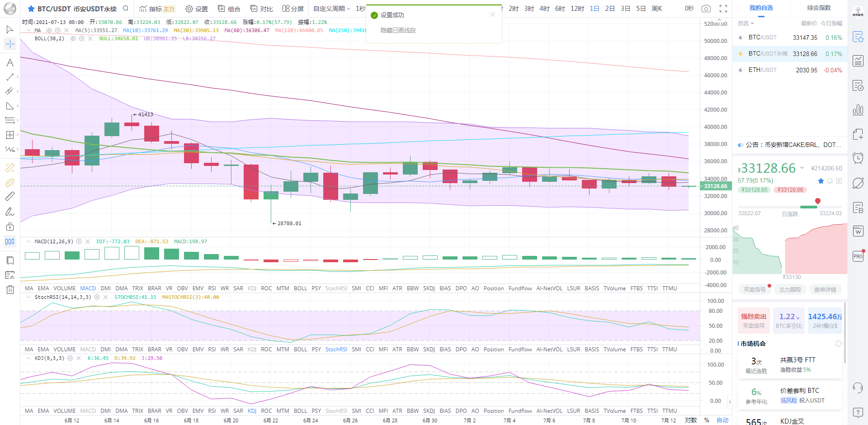Image resolution: width=868 pixels, height=425 pixels.
Task: Toggle percent scale mode
Action: point(707,420)
